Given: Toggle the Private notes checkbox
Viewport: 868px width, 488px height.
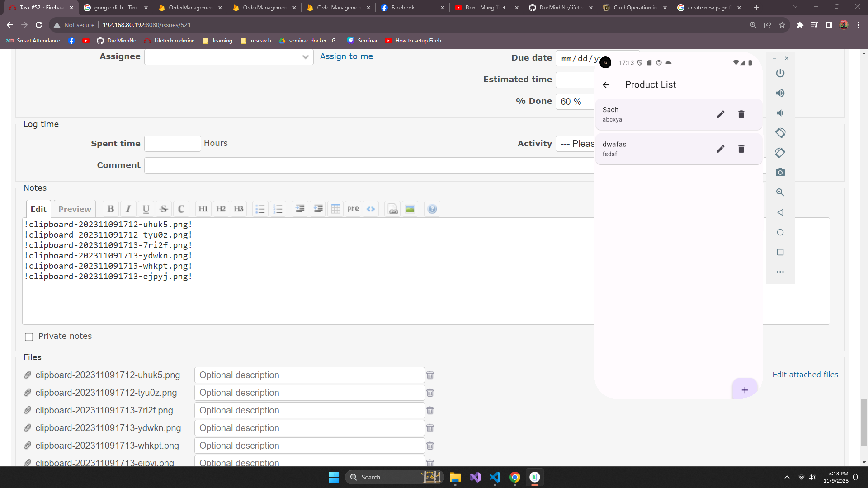Looking at the screenshot, I should pos(29,337).
